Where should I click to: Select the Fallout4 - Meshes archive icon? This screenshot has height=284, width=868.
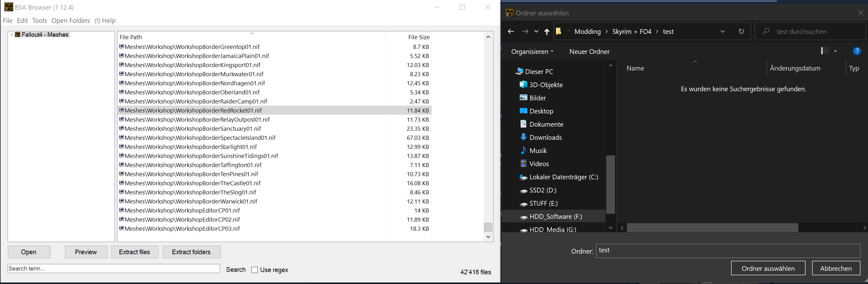pos(18,35)
